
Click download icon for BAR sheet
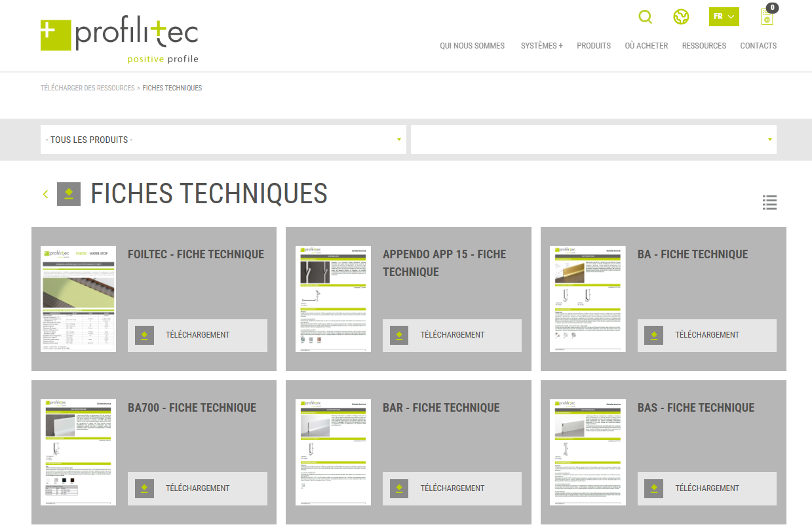[398, 488]
